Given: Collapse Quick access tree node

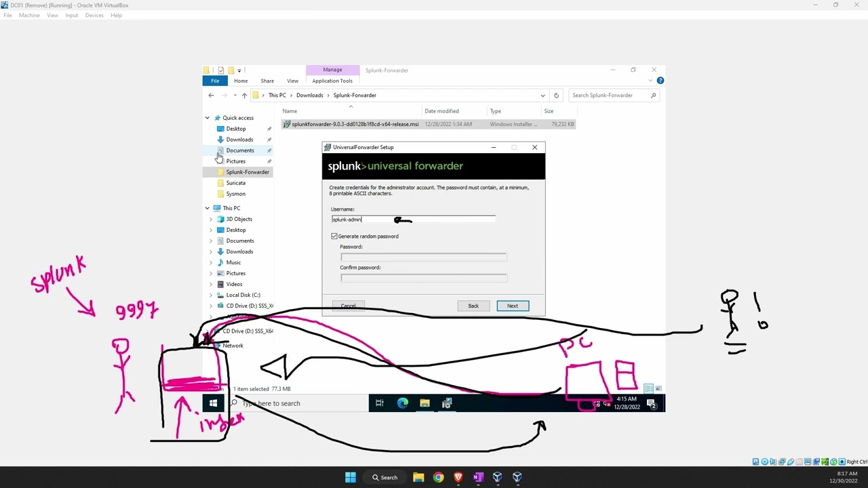Looking at the screenshot, I should (208, 118).
